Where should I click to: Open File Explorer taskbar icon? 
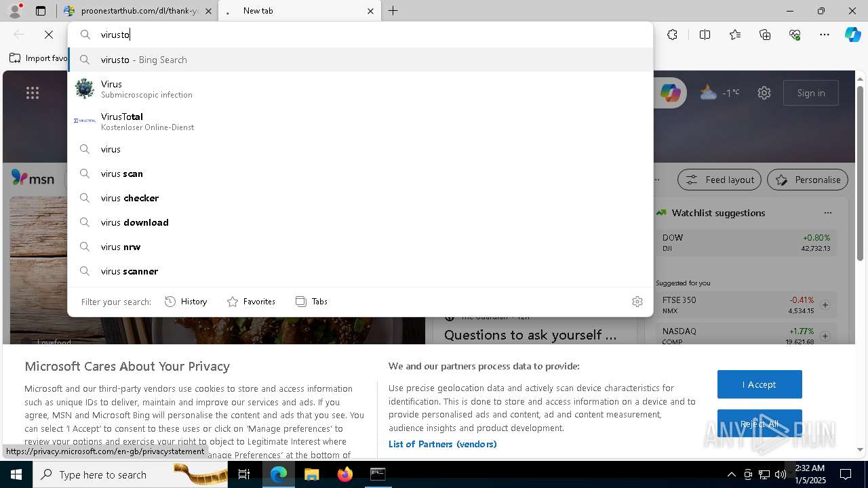click(311, 474)
